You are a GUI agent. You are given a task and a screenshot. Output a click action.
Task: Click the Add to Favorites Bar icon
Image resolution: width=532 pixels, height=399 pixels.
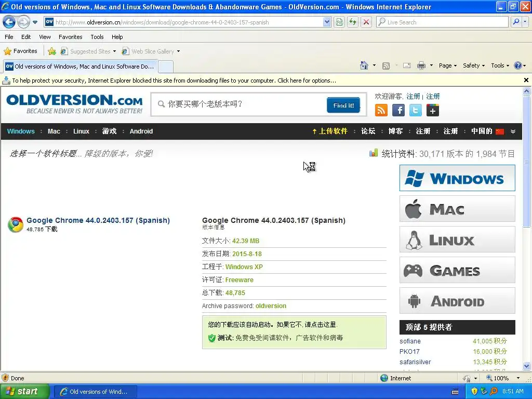click(52, 51)
